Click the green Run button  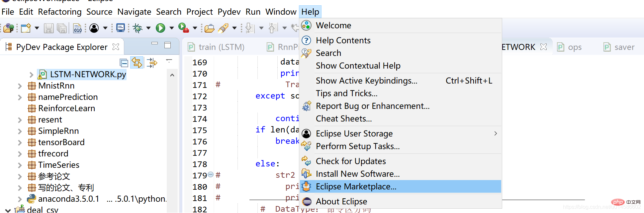(x=160, y=28)
